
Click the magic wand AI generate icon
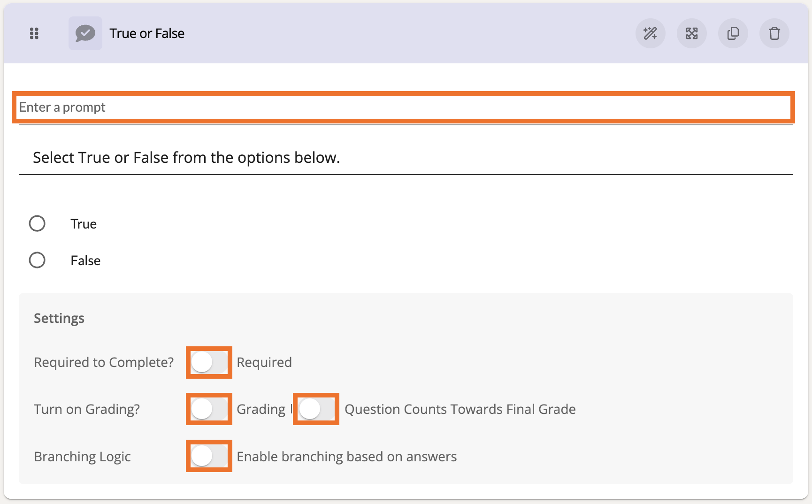pyautogui.click(x=650, y=33)
